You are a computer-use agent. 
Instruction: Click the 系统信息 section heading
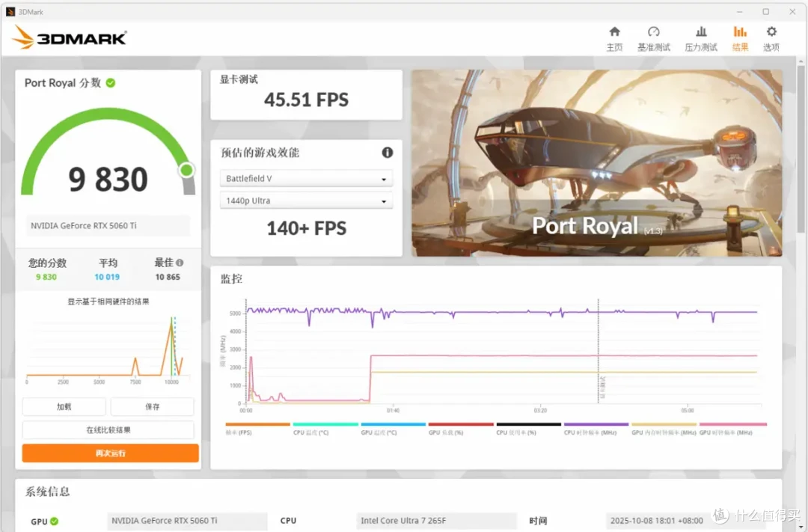click(x=47, y=492)
